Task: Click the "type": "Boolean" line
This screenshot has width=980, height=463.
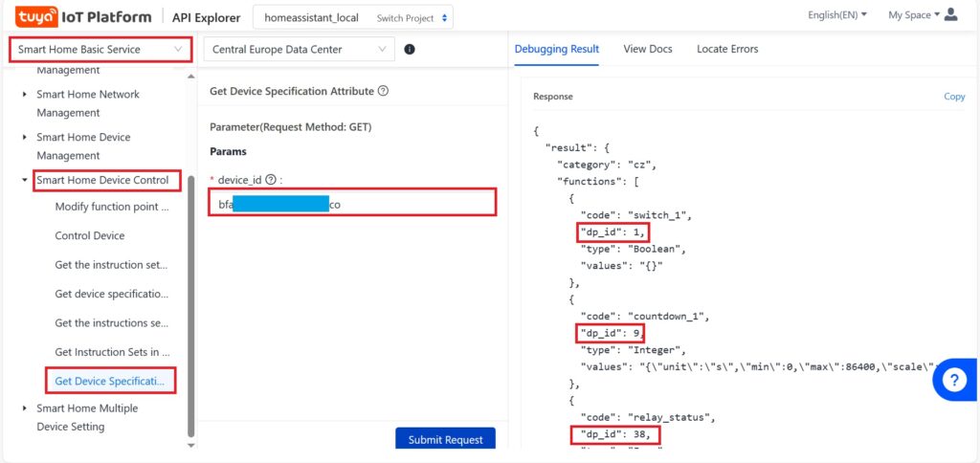Action: click(634, 249)
